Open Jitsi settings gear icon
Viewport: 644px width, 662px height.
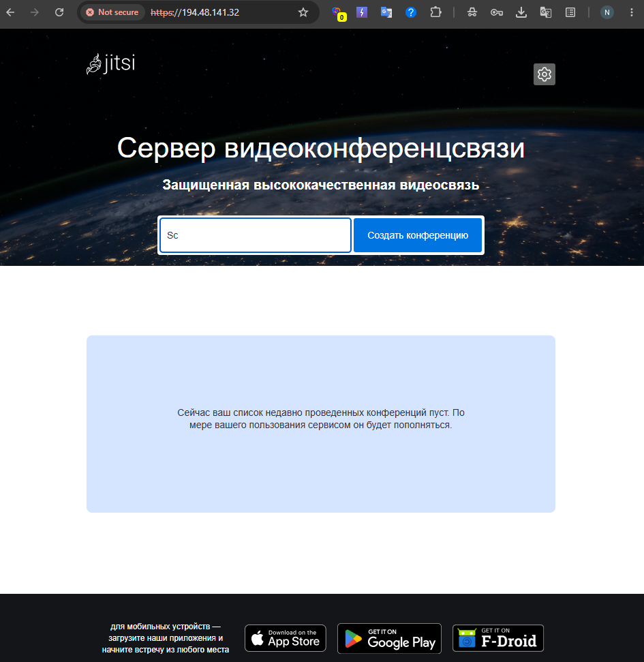coord(544,74)
